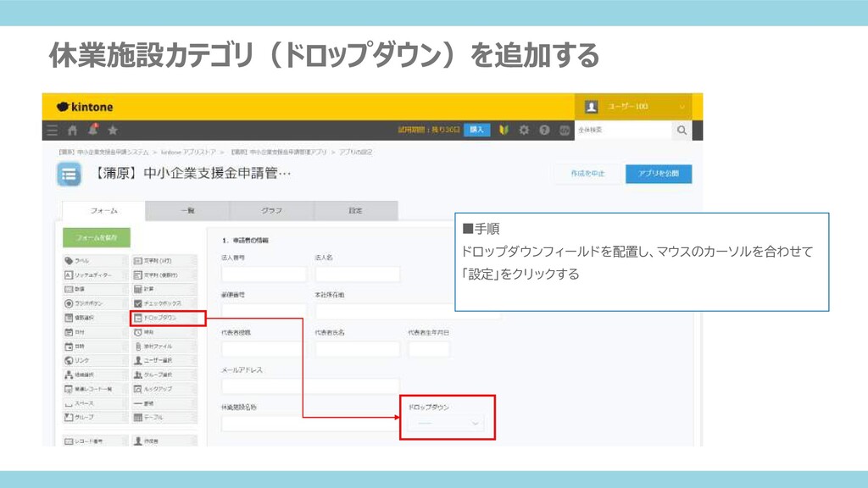Select the リッチエディター field in the palette
The width and height of the screenshot is (868, 488).
pyautogui.click(x=95, y=275)
